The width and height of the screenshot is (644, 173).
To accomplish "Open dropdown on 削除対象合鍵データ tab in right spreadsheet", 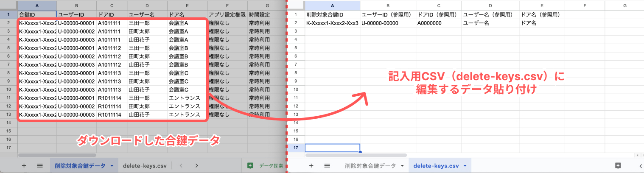I will pyautogui.click(x=402, y=166).
